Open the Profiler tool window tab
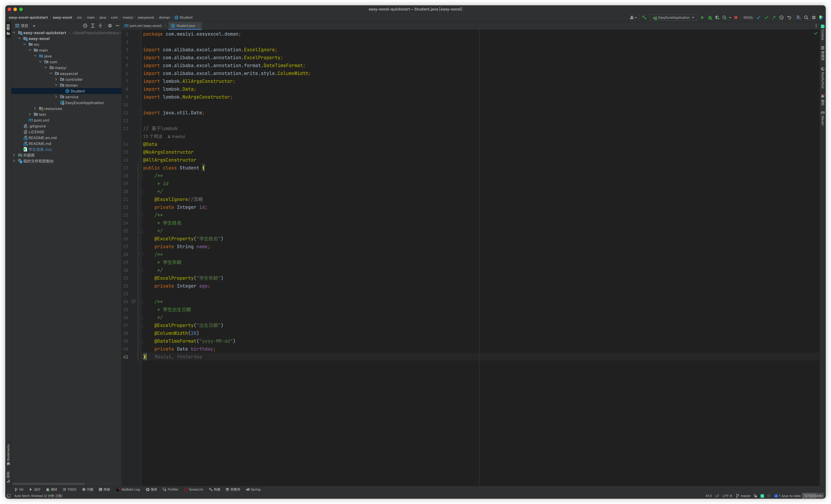Viewport: 831px width, 504px height. [170, 490]
